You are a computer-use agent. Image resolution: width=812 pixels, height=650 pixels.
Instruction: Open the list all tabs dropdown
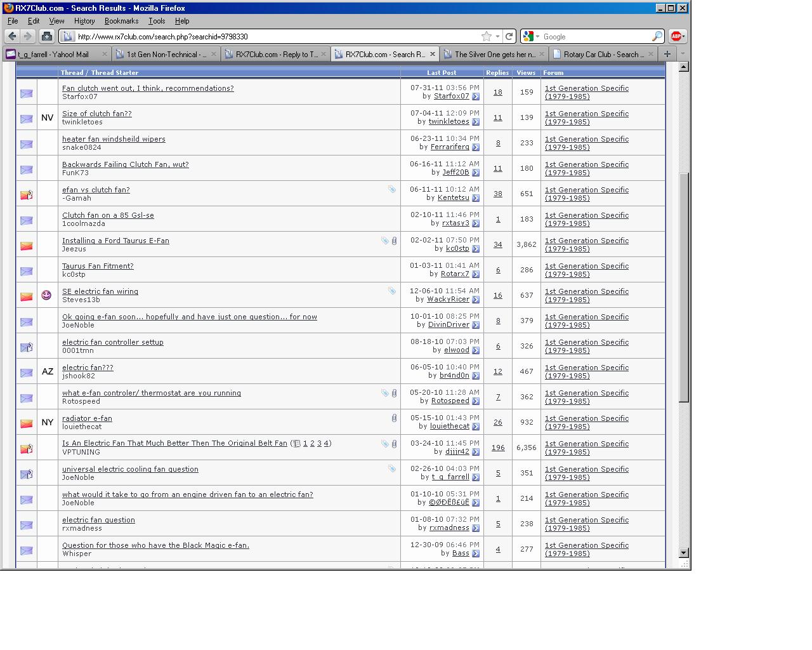coord(683,54)
